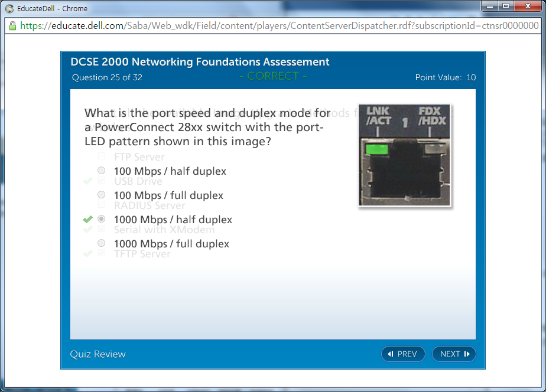The height and width of the screenshot is (392, 546).
Task: Minimize the EducateDell Chrome window
Action: [490, 6]
